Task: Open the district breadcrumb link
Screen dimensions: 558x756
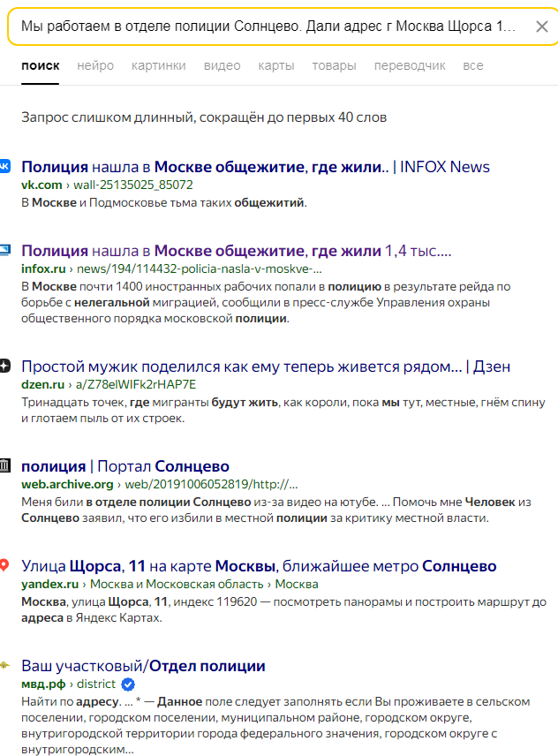Action: point(96,684)
